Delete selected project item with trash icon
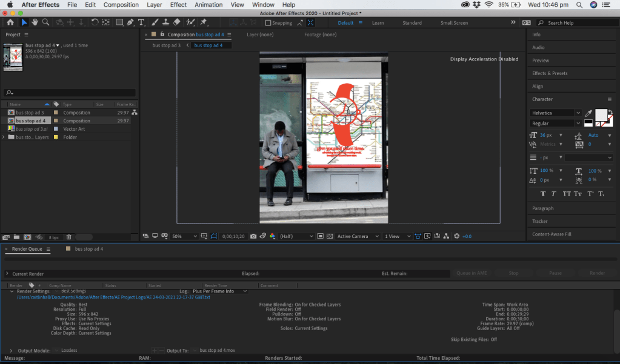 (68, 237)
